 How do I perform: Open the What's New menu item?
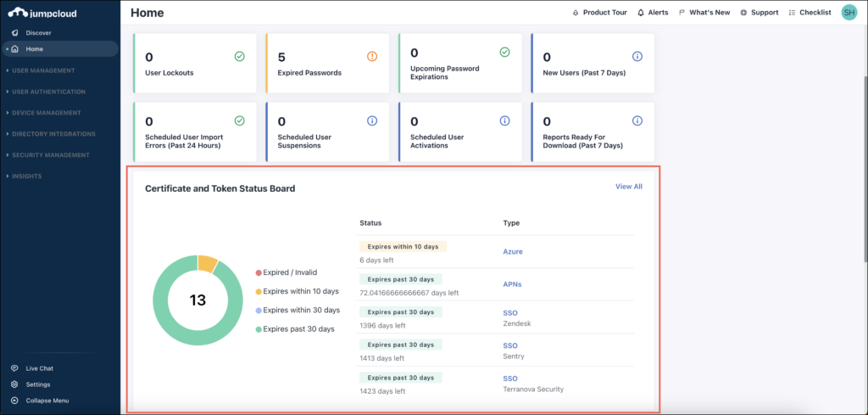[x=709, y=13]
